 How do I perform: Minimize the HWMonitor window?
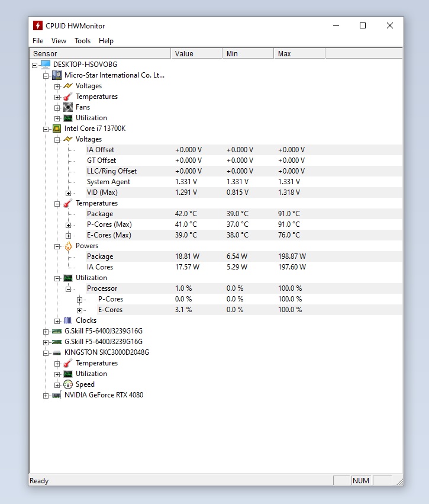pos(336,25)
